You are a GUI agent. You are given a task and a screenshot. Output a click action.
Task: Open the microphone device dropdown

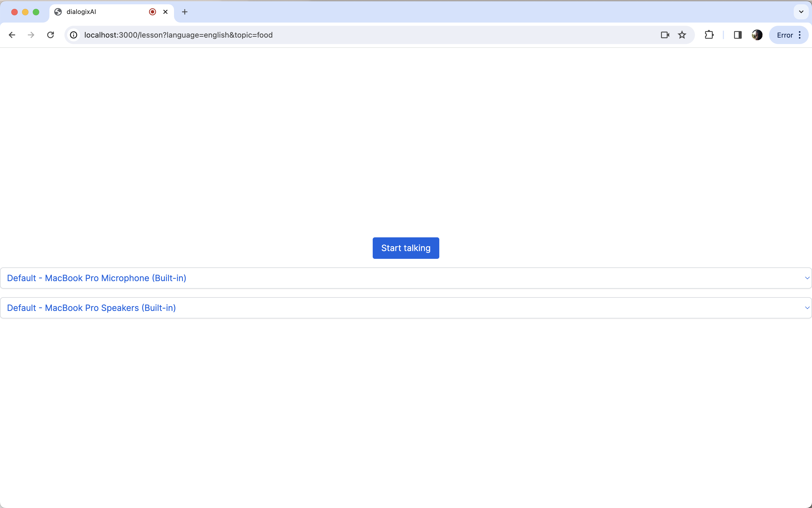point(405,278)
